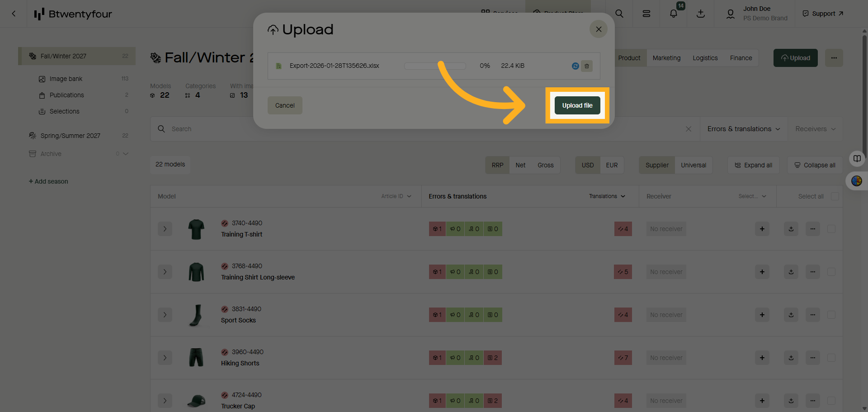868x412 pixels.
Task: Click the upload progress bar
Action: [435, 66]
